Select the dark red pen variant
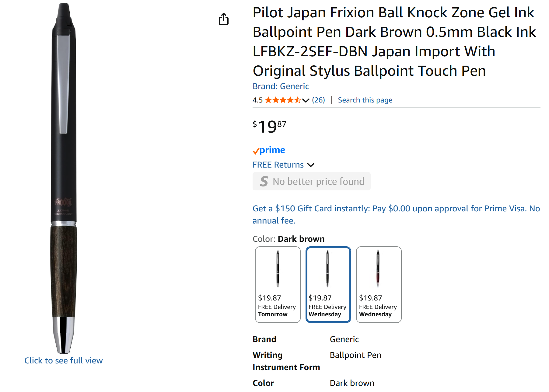 379,284
